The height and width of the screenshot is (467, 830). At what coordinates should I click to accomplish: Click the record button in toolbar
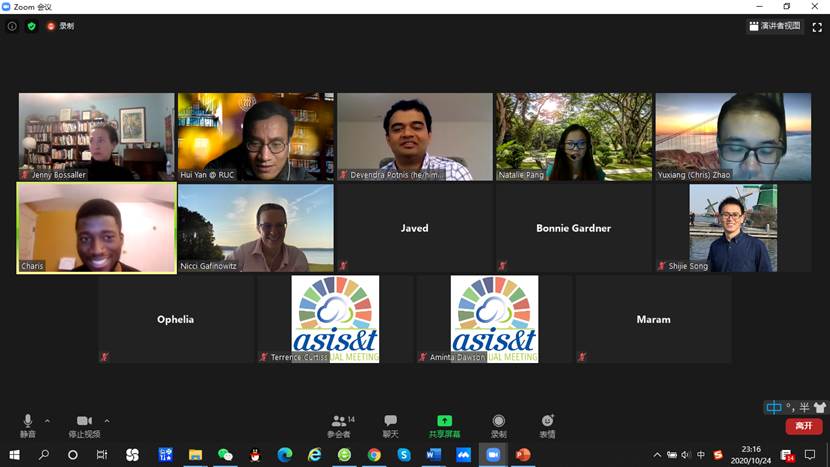point(498,426)
